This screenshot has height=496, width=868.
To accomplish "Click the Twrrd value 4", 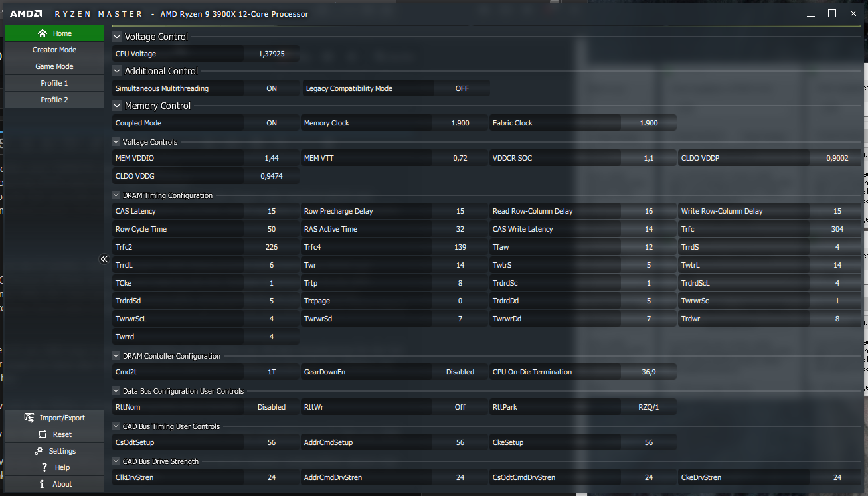I will click(x=272, y=337).
